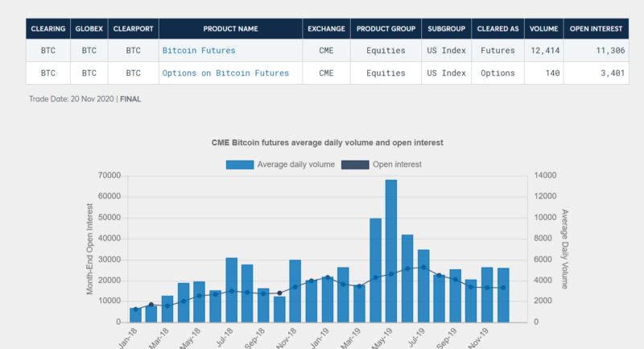Sort by CLEARED AS column header
Viewport: 644px width, 349px height.
497,29
